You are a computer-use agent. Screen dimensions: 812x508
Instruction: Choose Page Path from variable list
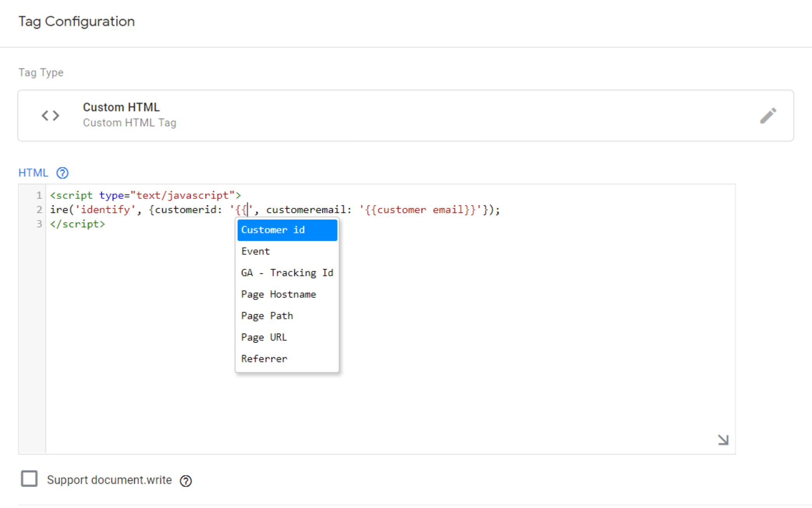coord(287,316)
